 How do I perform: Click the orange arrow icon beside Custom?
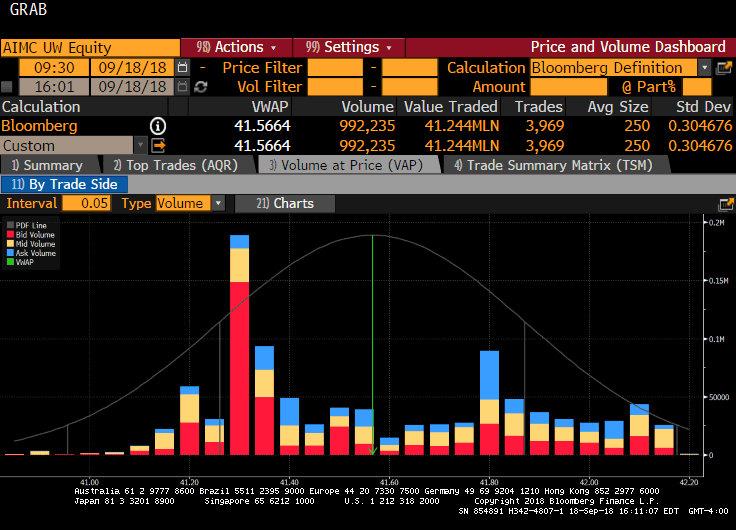coord(157,145)
